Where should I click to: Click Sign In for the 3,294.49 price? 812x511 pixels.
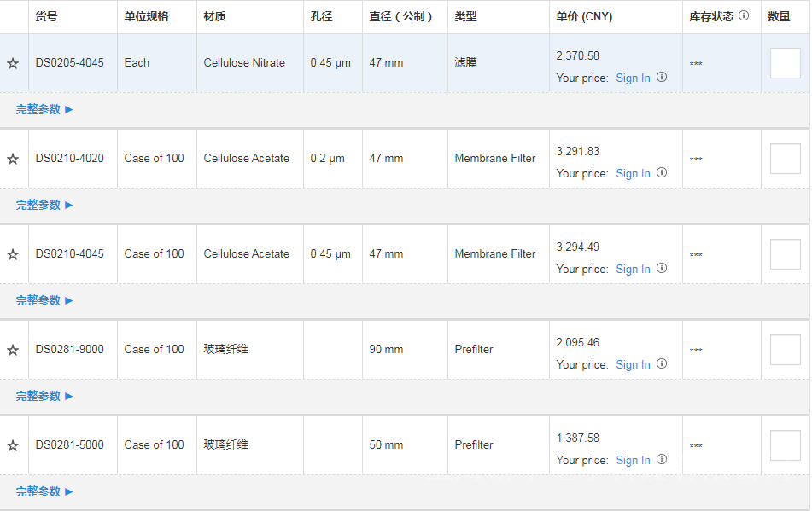point(633,269)
